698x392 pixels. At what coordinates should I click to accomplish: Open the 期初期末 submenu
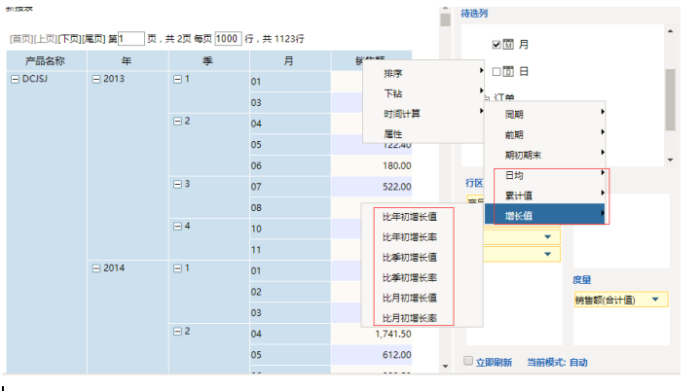point(545,155)
